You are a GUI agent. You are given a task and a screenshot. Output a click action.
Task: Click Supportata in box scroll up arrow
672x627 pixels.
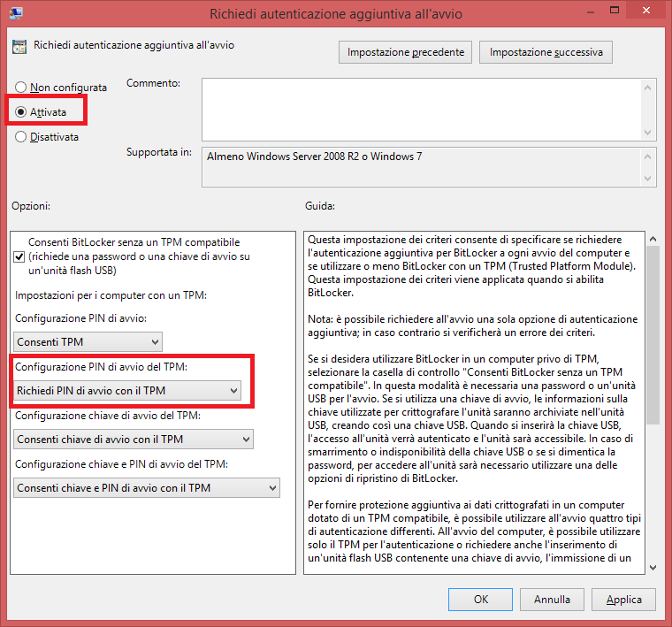[647, 157]
